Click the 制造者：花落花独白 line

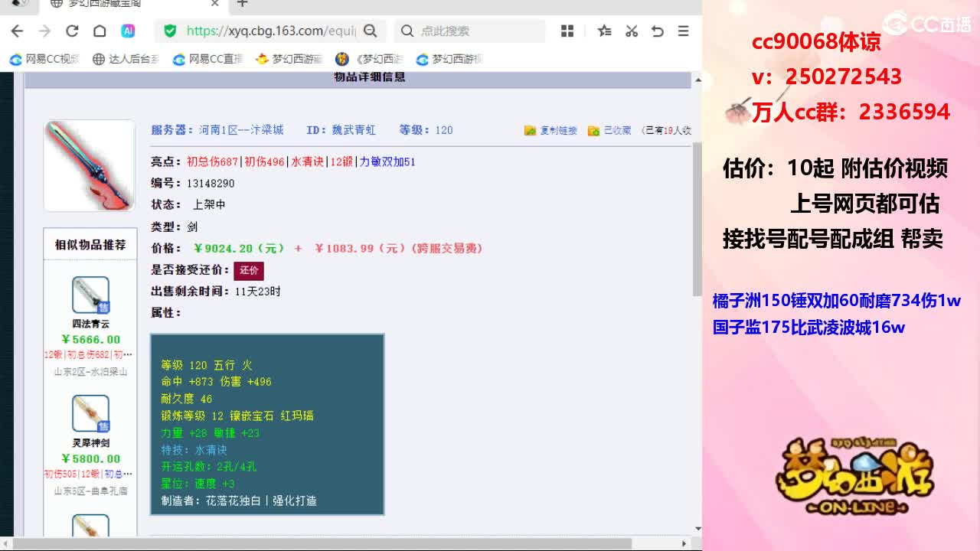click(239, 500)
